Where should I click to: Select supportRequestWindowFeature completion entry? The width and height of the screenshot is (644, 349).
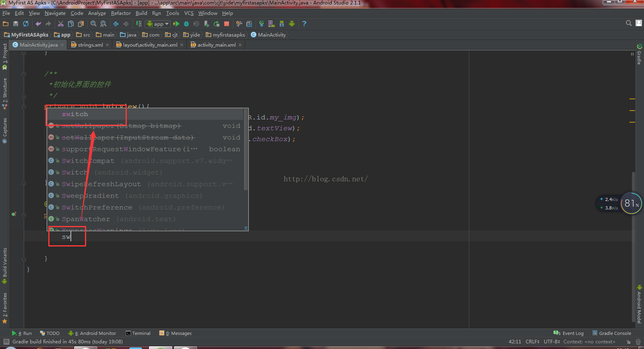click(145, 149)
